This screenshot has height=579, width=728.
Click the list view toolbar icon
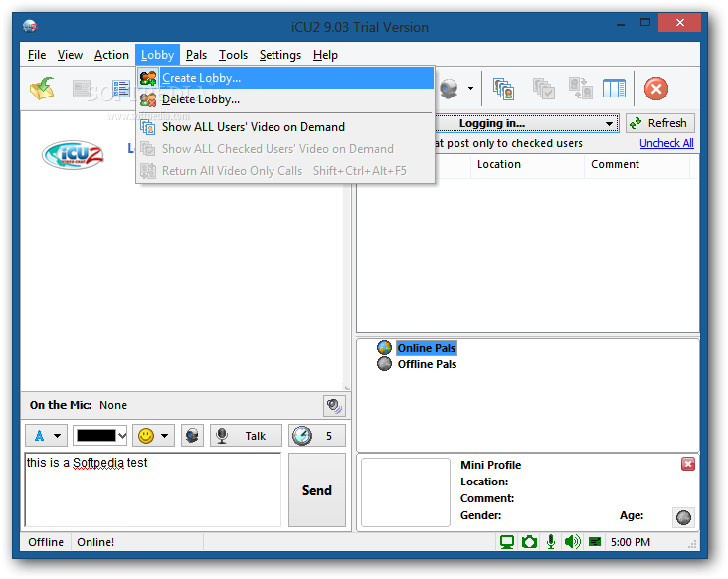point(121,89)
